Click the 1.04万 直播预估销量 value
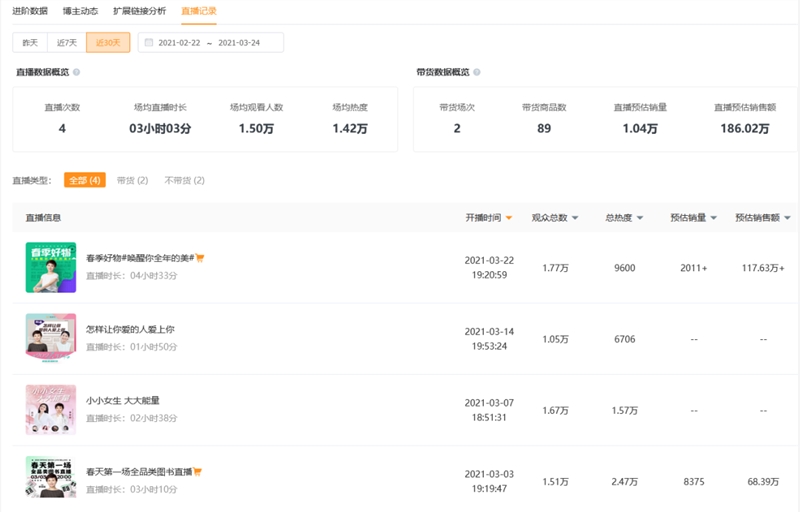800x512 pixels. tap(640, 129)
